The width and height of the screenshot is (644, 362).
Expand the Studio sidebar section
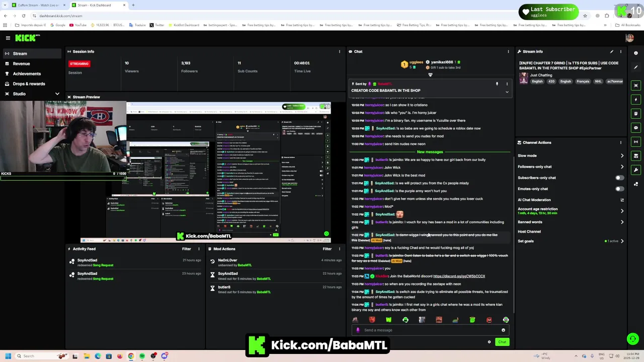click(57, 94)
